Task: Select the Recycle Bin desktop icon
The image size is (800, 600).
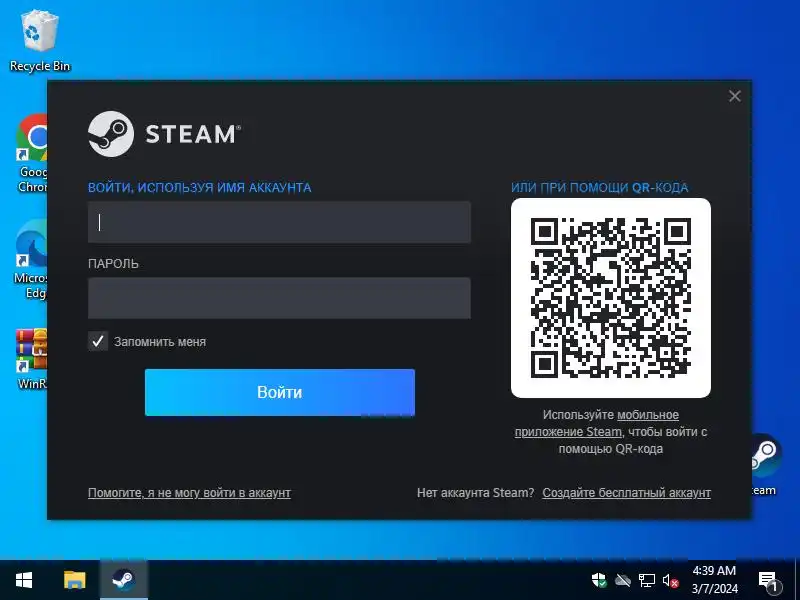Action: (x=40, y=42)
